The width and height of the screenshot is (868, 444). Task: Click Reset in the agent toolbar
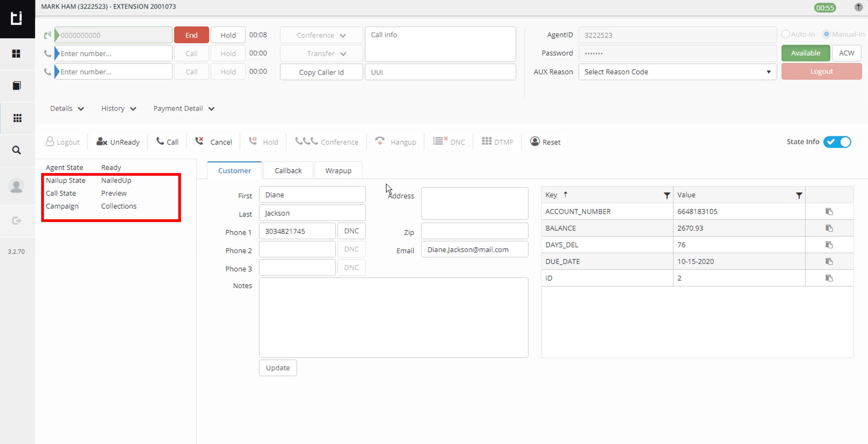coord(545,142)
